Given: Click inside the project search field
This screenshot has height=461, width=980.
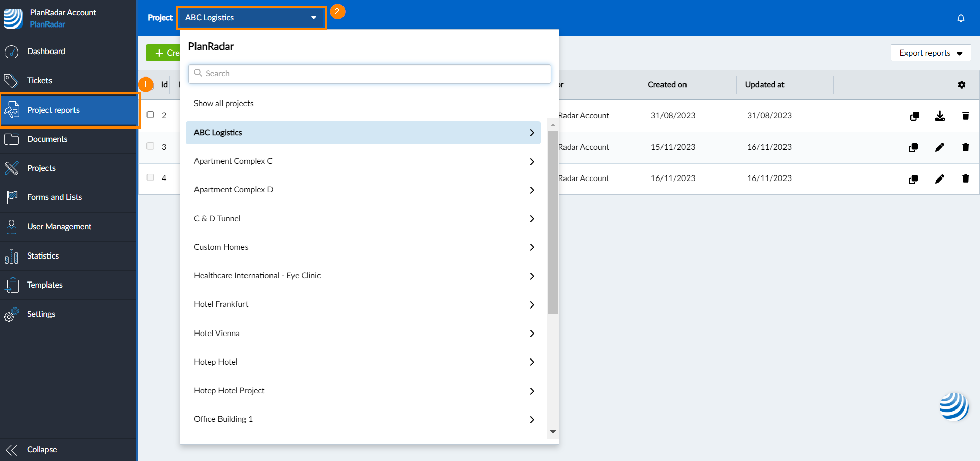Looking at the screenshot, I should [370, 73].
